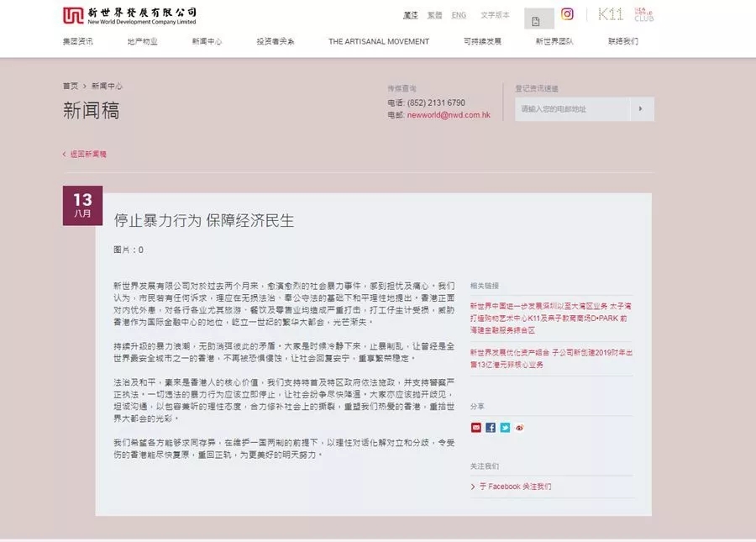Image resolution: width=756 pixels, height=542 pixels.
Task: Open the Instagram icon in header
Action: click(567, 14)
